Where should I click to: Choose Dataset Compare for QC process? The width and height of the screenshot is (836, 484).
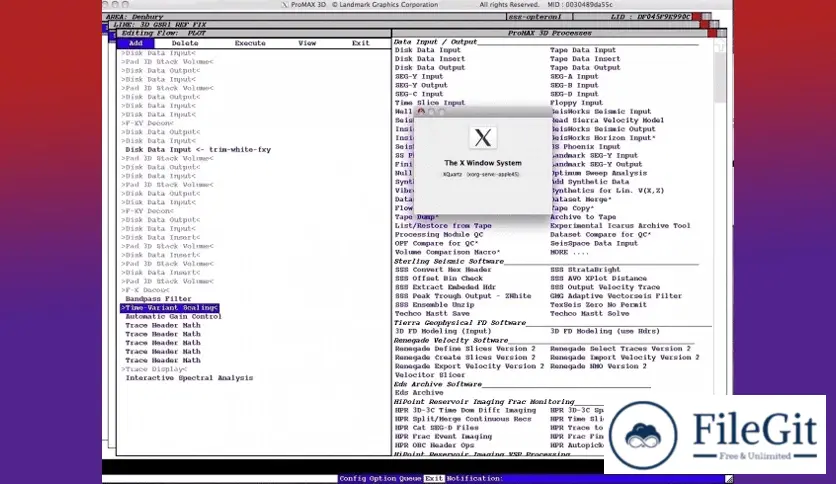600,235
